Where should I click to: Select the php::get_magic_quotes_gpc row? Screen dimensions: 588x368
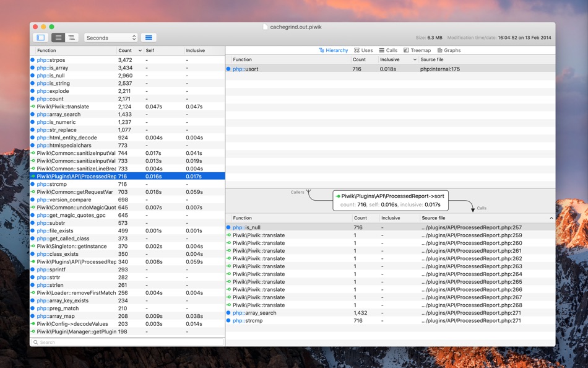pyautogui.click(x=128, y=215)
